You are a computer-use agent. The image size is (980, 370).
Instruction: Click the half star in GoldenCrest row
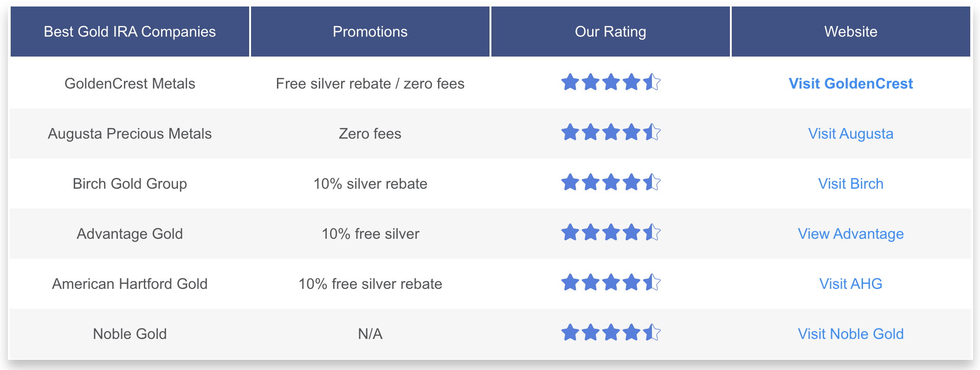tap(652, 82)
